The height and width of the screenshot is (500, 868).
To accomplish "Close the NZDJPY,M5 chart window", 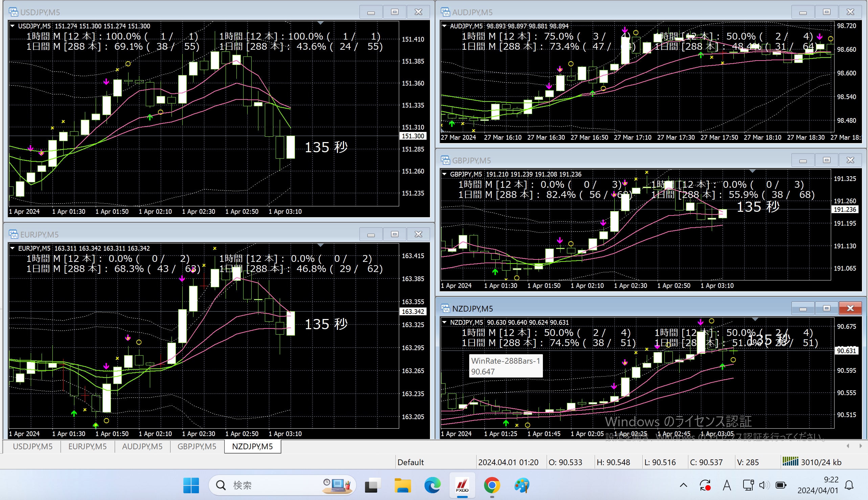I will click(x=850, y=309).
